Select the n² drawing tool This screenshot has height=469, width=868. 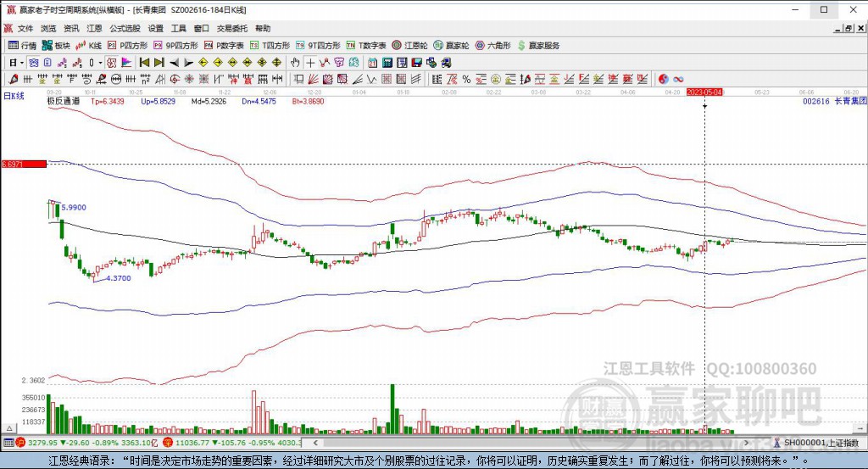click(x=145, y=79)
